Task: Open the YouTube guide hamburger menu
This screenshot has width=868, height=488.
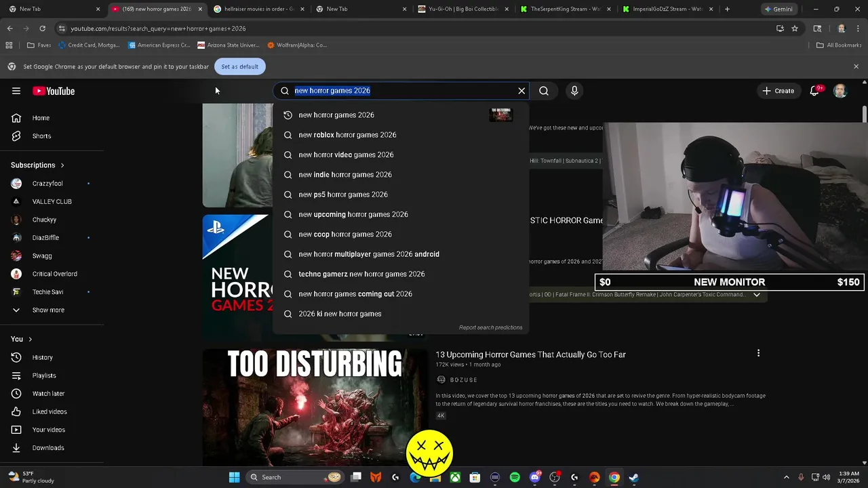Action: (x=16, y=91)
